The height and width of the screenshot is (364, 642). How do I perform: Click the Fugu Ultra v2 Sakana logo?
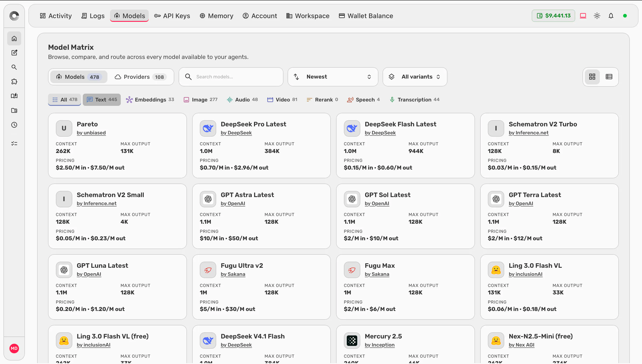pos(208,270)
